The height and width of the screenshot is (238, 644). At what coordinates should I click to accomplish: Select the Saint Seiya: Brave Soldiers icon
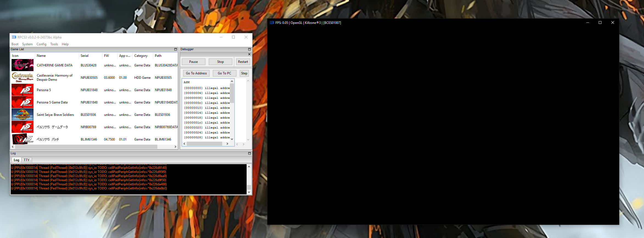click(23, 114)
